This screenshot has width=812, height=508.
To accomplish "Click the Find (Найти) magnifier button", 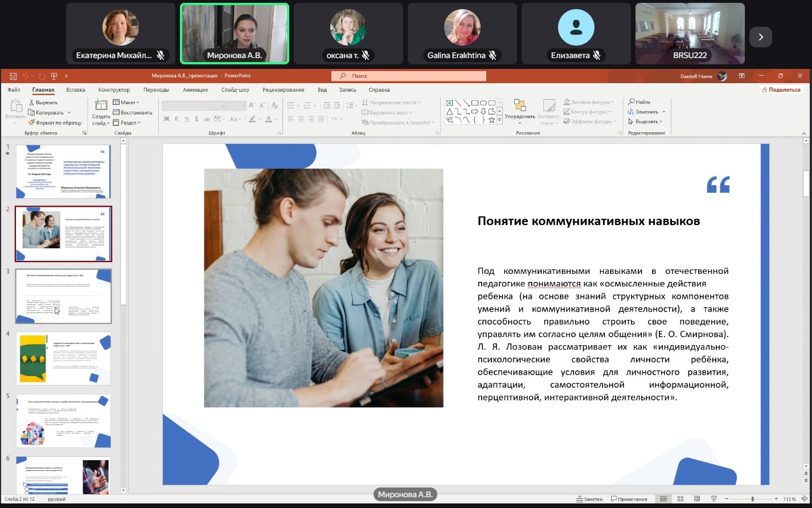I will [x=639, y=102].
